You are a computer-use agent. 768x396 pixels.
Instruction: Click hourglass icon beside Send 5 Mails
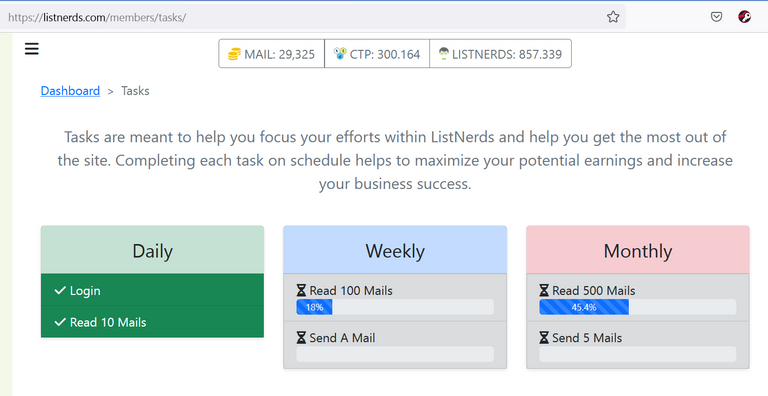tap(544, 338)
